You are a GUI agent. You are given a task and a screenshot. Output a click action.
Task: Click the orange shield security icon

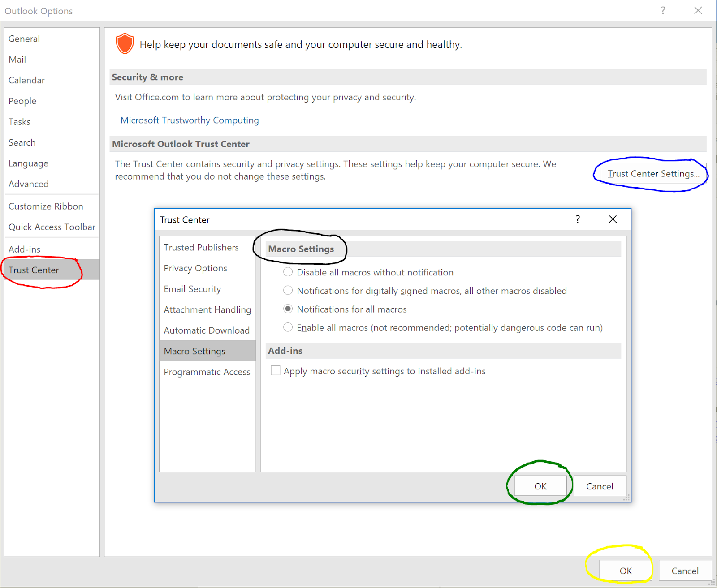(x=125, y=43)
